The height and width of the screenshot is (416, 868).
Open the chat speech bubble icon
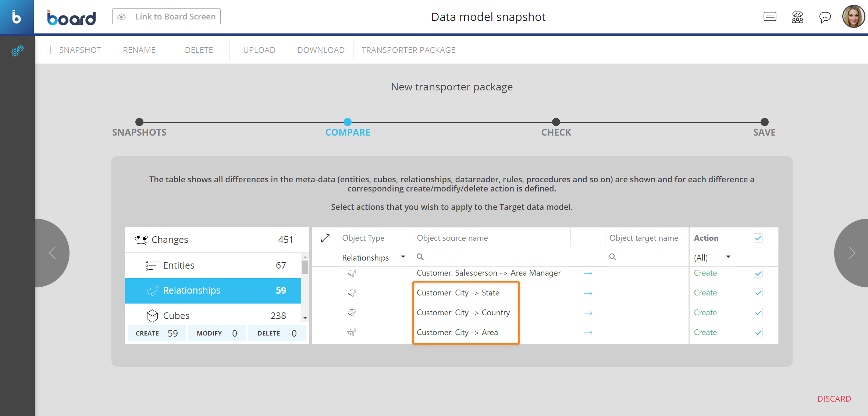click(x=825, y=17)
